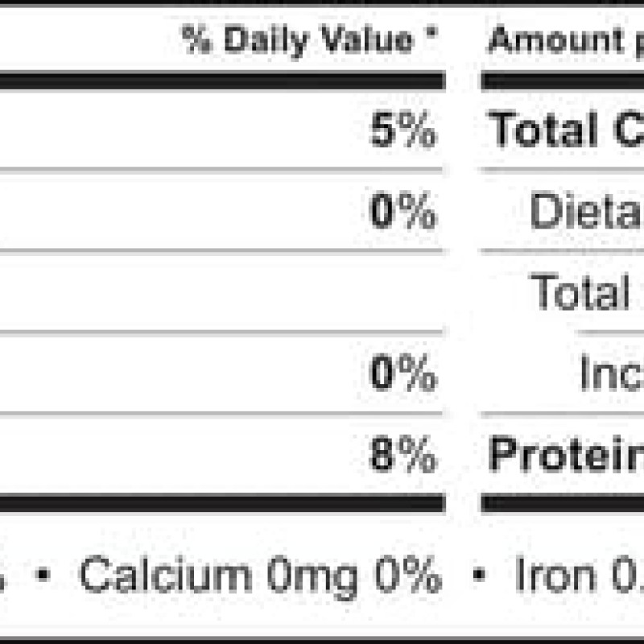Click the 0% beside the Inc row
This screenshot has width=644, height=644.
(403, 374)
